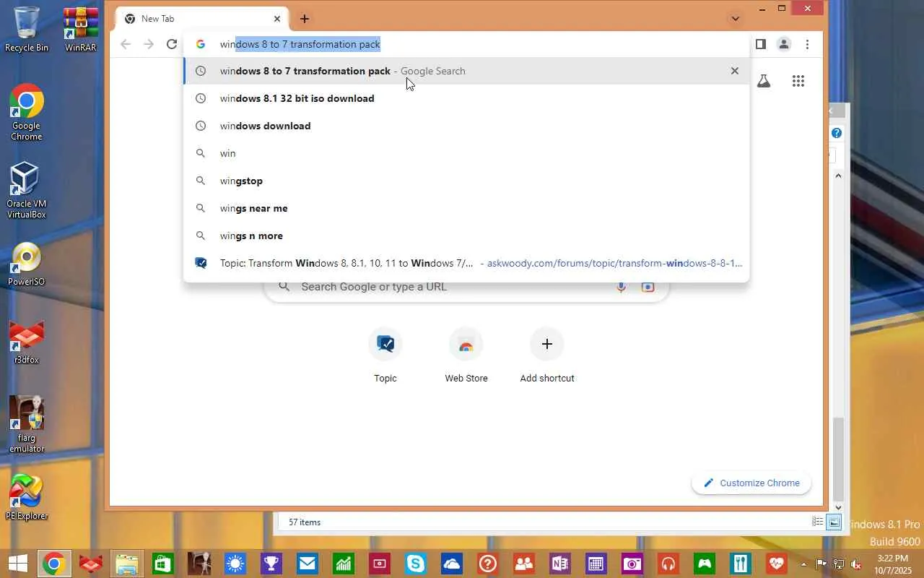Open the taskbar clock showing 3:22 PM
Viewport: 924px width, 578px height.
tap(892, 564)
